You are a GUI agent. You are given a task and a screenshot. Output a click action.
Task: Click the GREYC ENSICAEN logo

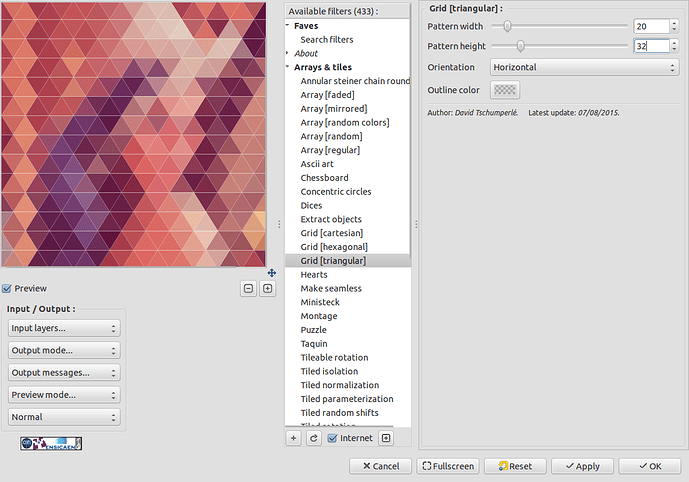click(51, 443)
